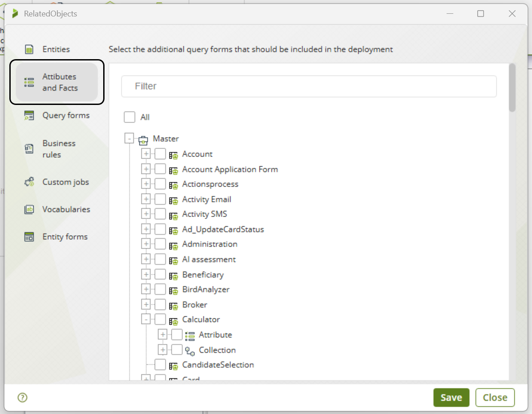Click the help question mark icon
Screen dimensions: 532x414
[22, 398]
